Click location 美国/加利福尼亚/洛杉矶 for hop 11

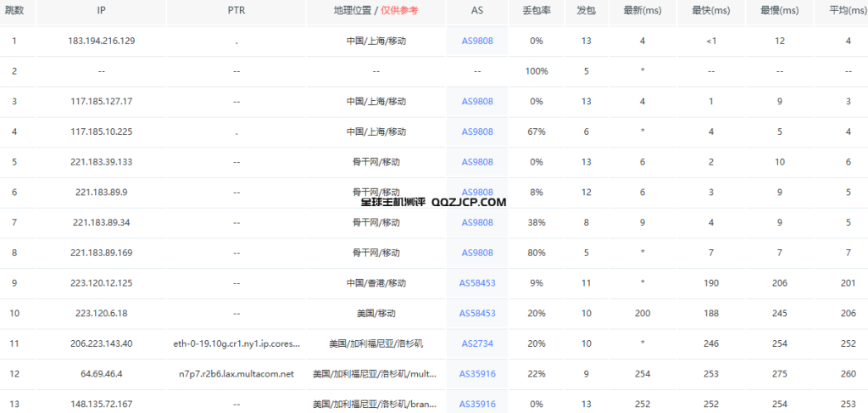coord(376,343)
